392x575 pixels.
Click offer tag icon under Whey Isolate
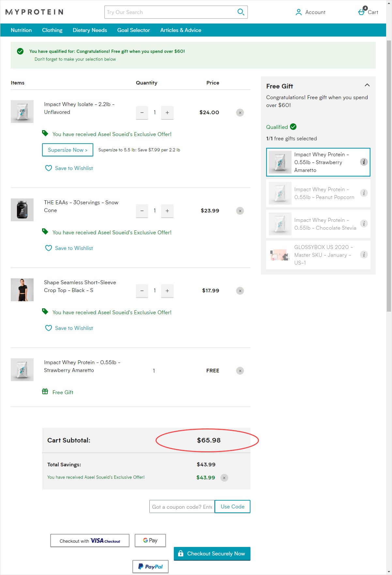pyautogui.click(x=45, y=133)
